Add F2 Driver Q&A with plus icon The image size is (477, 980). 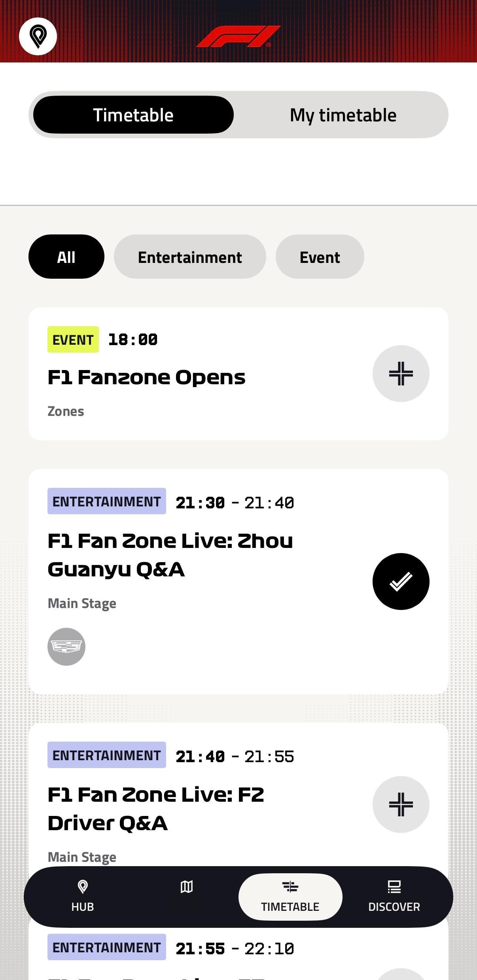401,804
